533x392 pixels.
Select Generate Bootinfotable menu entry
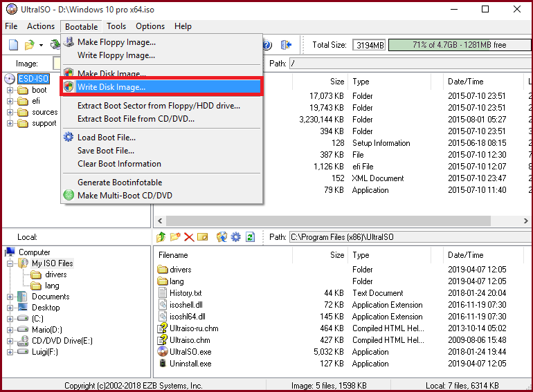point(161,183)
